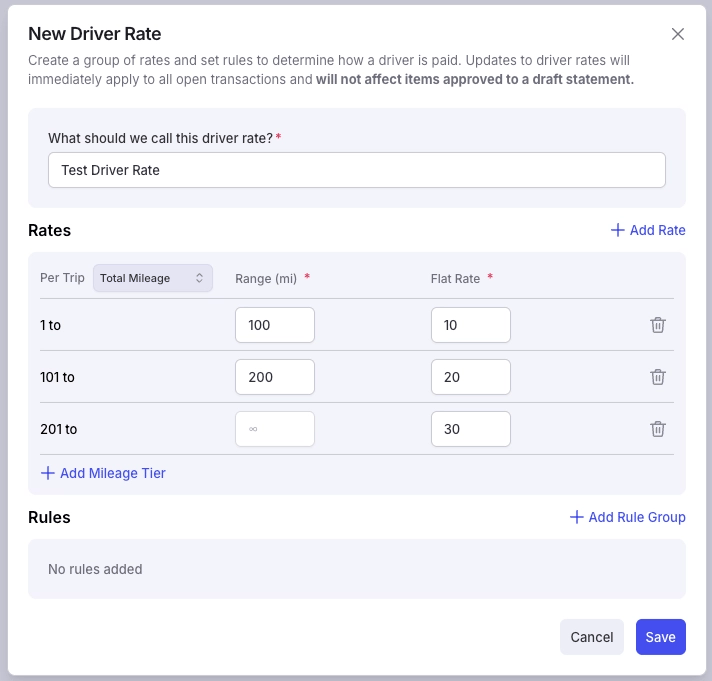The height and width of the screenshot is (681, 712).
Task: Click the plus icon beside Add Mileage Tier
Action: (48, 473)
